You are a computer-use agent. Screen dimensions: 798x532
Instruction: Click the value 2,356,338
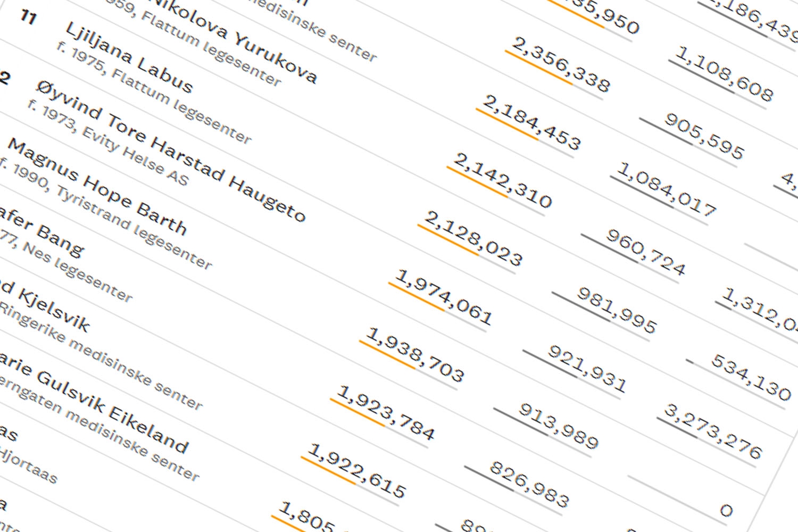(x=561, y=64)
